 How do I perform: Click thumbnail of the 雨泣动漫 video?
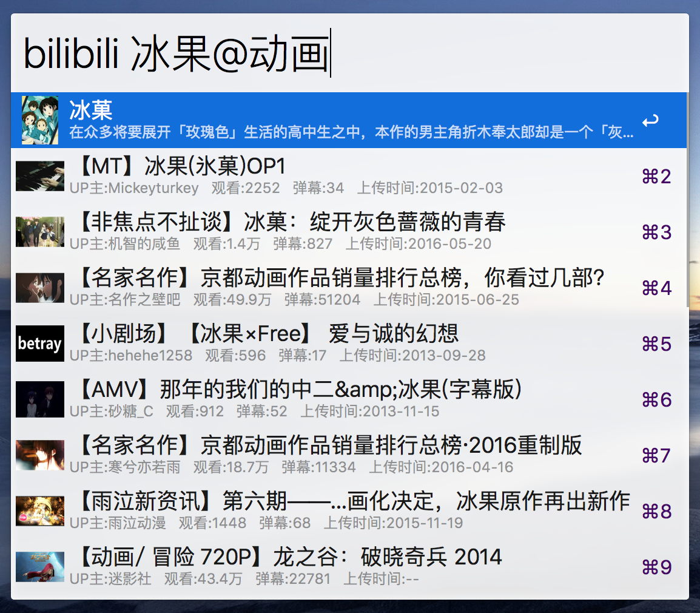pos(40,511)
